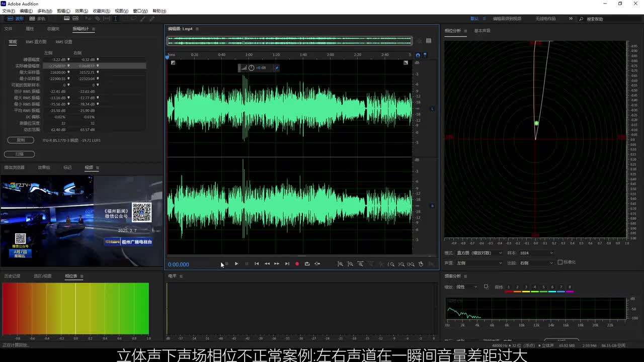Zoom in at In point
Image resolution: width=644 pixels, height=362 pixels.
[x=391, y=264]
